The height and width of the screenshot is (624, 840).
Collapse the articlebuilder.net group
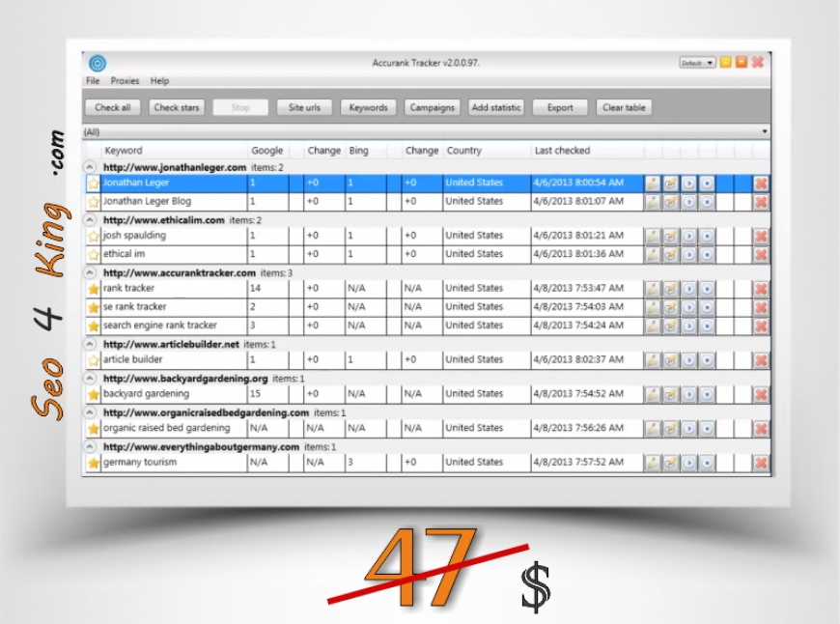click(x=90, y=344)
